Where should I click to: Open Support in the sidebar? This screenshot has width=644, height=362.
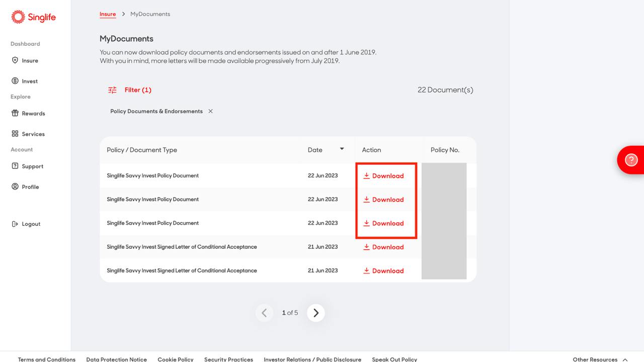tap(27, 166)
